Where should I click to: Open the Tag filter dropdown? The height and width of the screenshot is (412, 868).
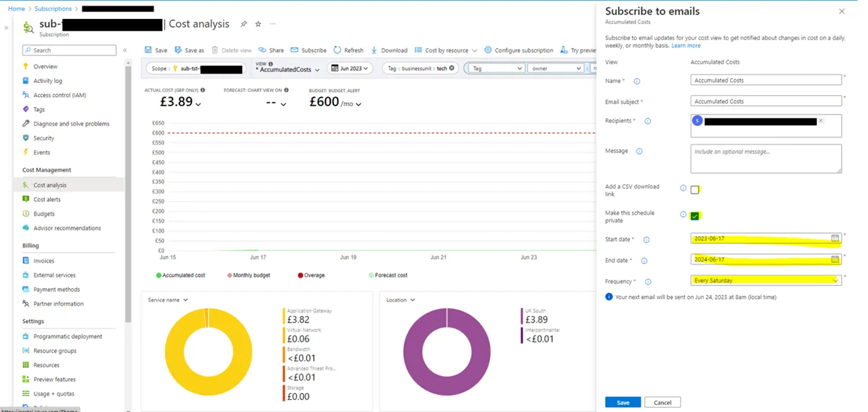point(497,68)
